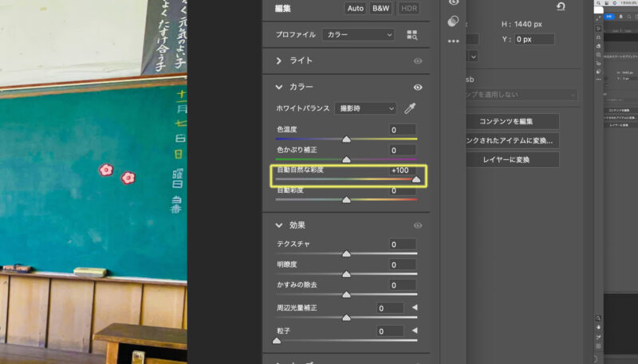This screenshot has height=364, width=638.
Task: Click コンテンツを編集 button
Action: [x=513, y=122]
